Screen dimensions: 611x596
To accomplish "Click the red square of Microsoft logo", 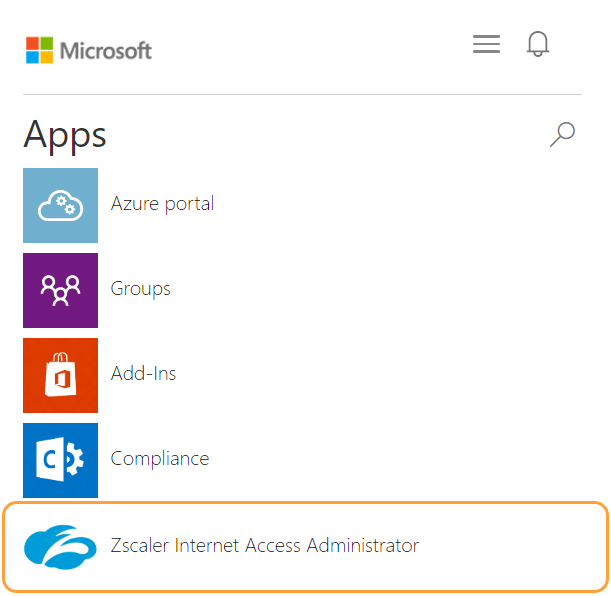I will [32, 43].
